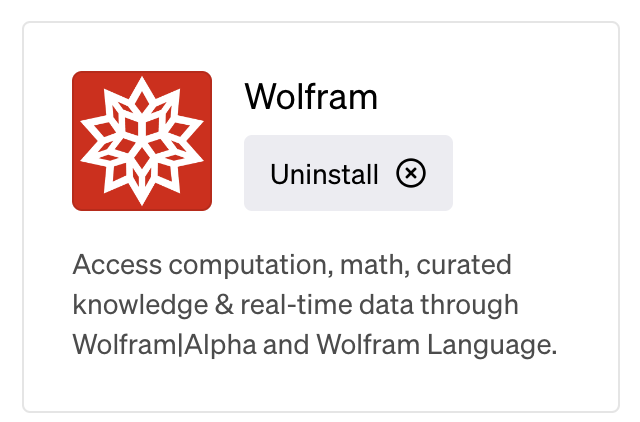This screenshot has height=422, width=640.
Task: Click the red corner of Wolfram thumbnail
Action: [82, 80]
